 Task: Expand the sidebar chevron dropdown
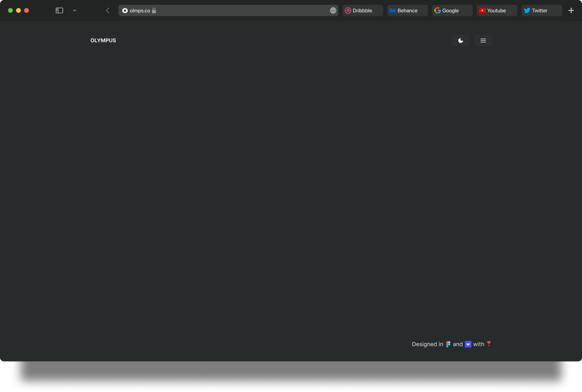pos(74,11)
